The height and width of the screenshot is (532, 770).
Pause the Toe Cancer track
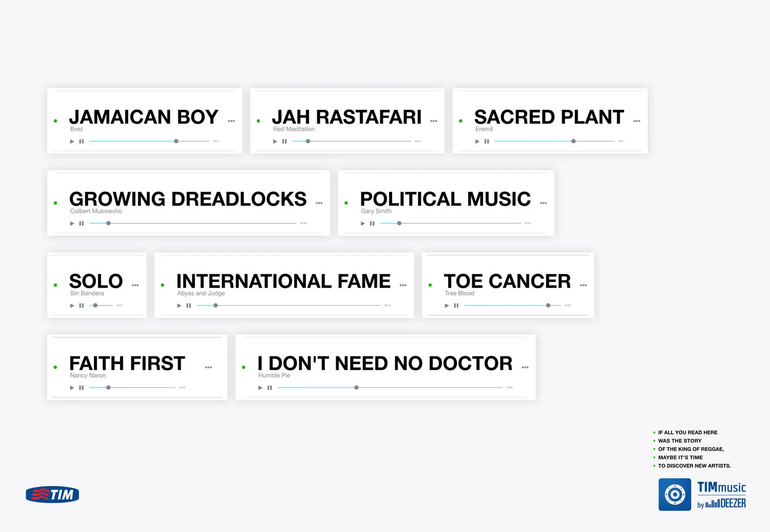tap(456, 305)
